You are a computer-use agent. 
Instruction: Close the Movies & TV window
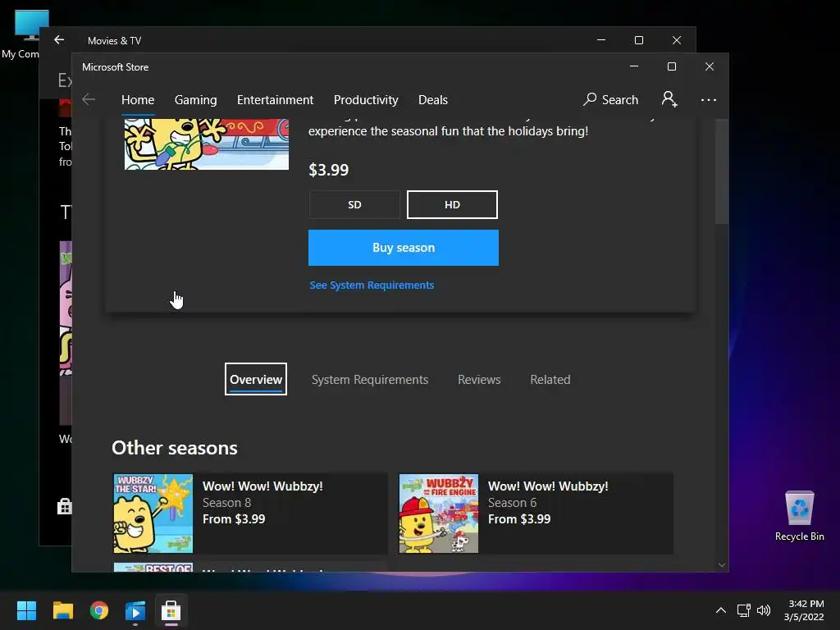tap(677, 40)
